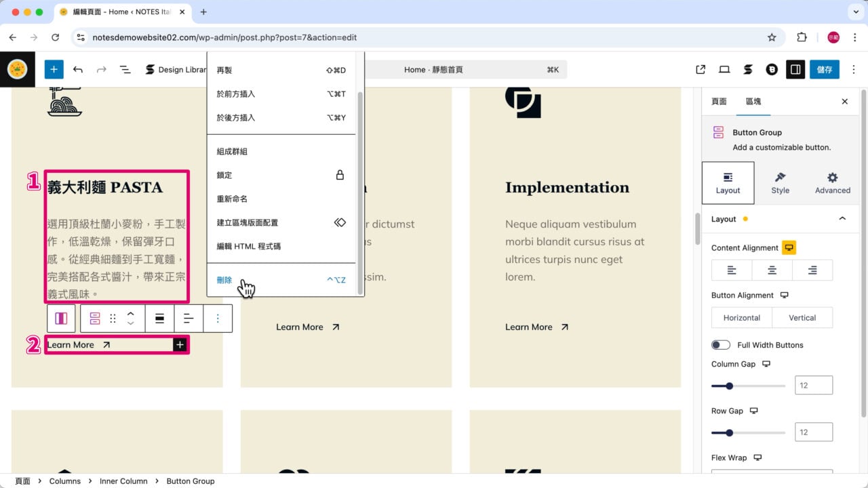Select Vertical button alignment
This screenshot has height=488, width=868.
(x=802, y=317)
